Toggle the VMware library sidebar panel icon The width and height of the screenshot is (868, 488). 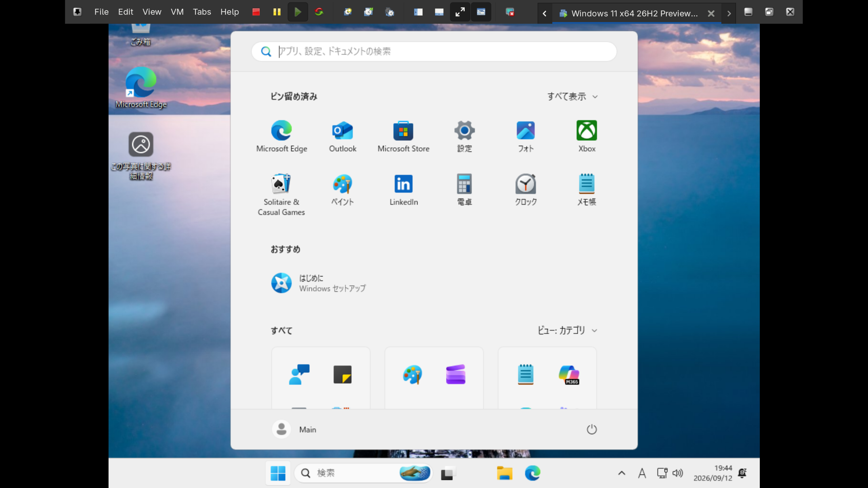pyautogui.click(x=418, y=12)
